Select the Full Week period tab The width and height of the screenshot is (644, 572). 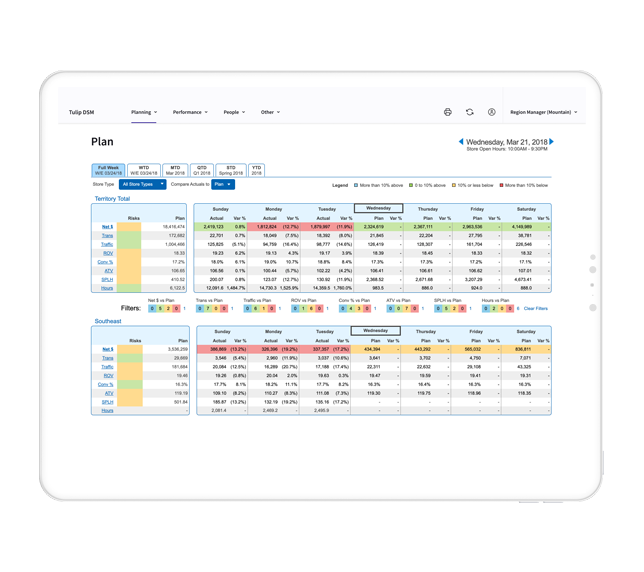pos(109,170)
